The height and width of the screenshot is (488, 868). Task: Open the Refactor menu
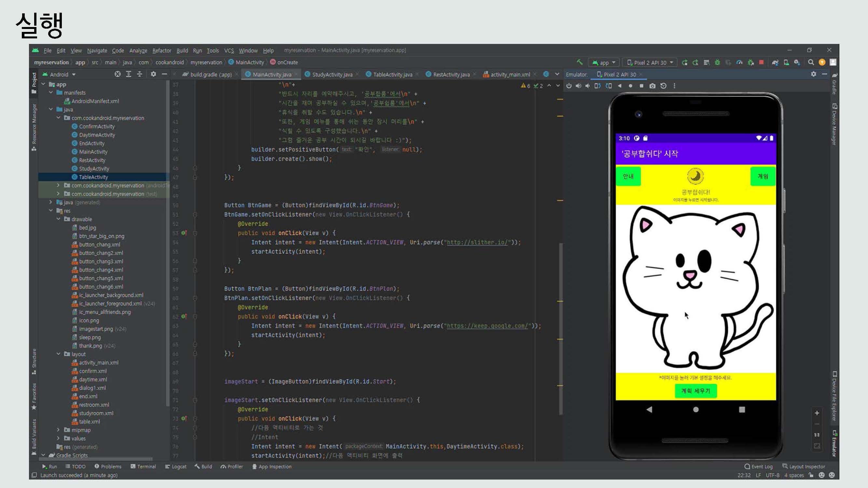click(162, 50)
